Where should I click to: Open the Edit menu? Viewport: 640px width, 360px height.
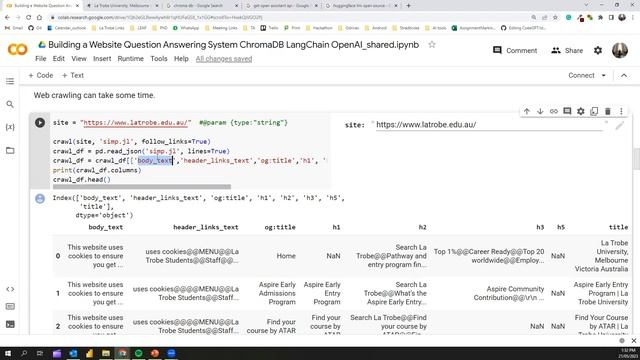click(x=58, y=59)
